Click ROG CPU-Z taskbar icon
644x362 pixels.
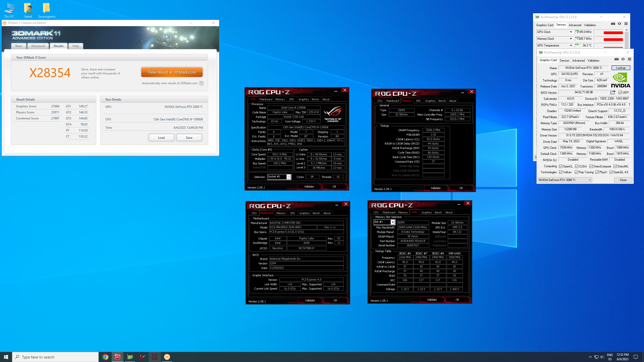click(x=117, y=357)
